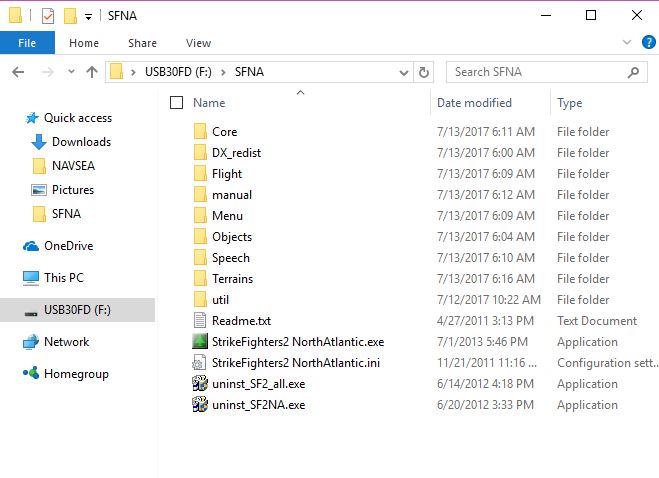Expand the chevron before USB30FD (F:) breadcrumb
Image resolution: width=659 pixels, height=478 pixels.
tap(133, 72)
